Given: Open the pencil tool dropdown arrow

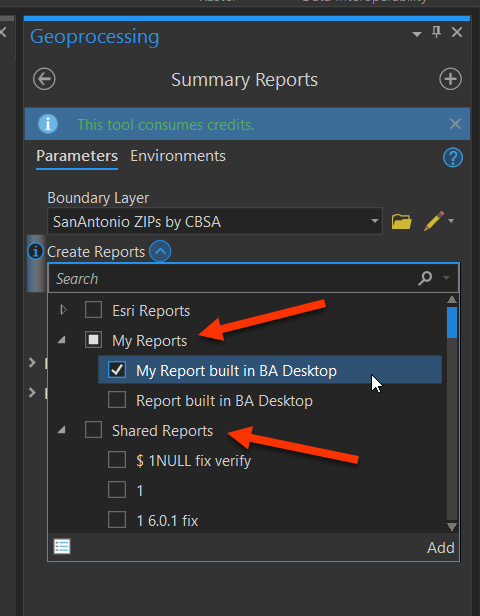Looking at the screenshot, I should point(451,221).
